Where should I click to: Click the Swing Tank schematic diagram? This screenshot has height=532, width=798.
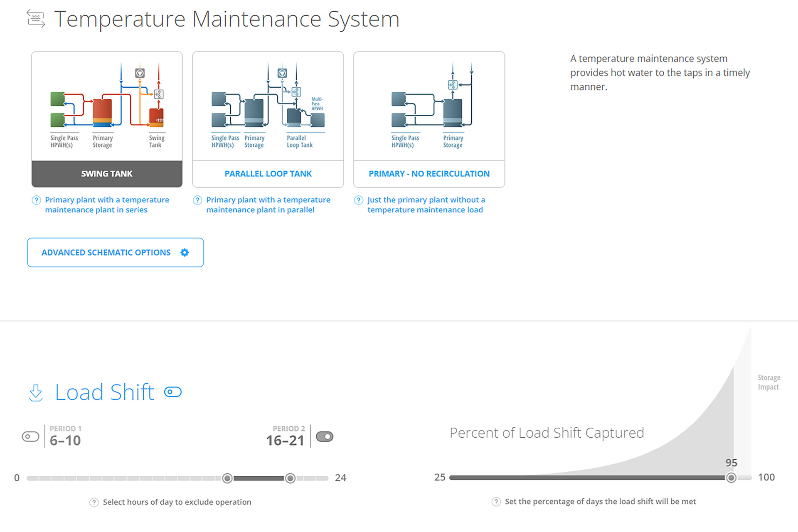tap(107, 106)
